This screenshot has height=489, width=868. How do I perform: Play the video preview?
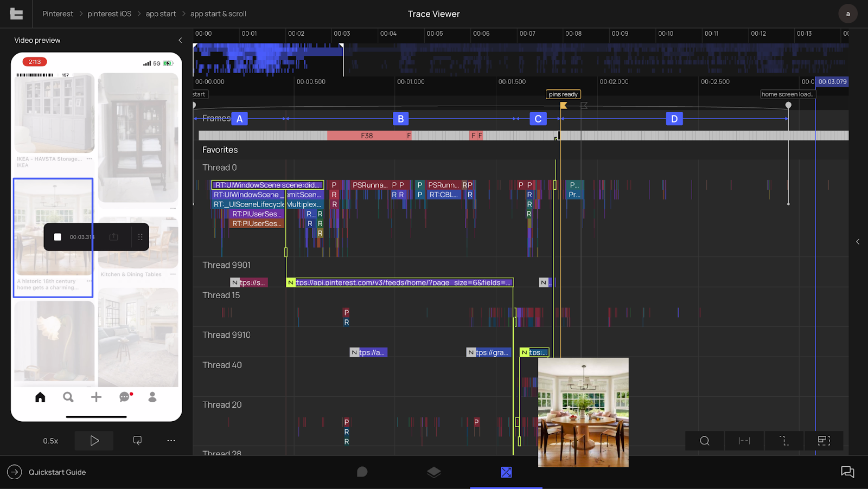pyautogui.click(x=94, y=441)
